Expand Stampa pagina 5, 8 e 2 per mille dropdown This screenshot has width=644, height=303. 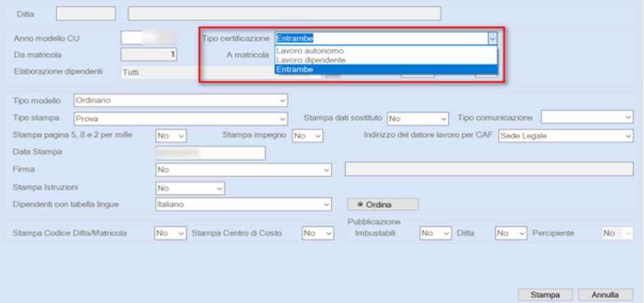click(x=172, y=136)
